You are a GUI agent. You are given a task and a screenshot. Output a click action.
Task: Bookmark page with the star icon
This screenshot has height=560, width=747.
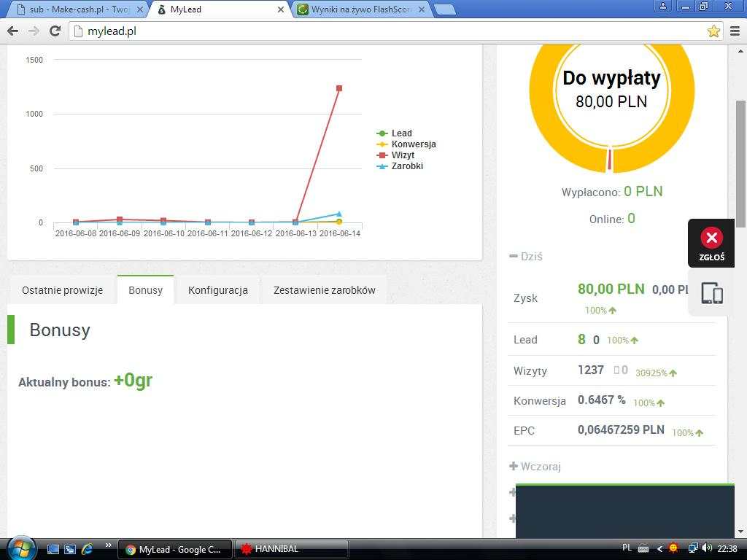(x=713, y=31)
